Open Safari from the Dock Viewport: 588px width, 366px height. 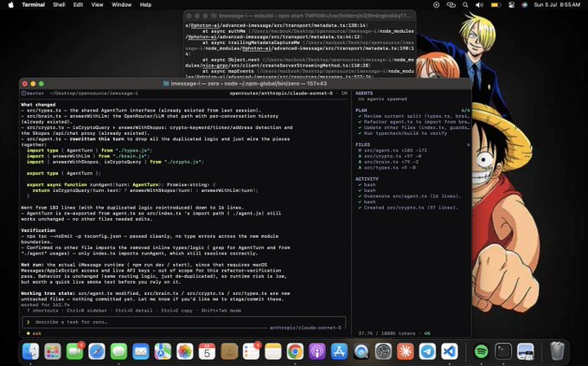pos(97,351)
